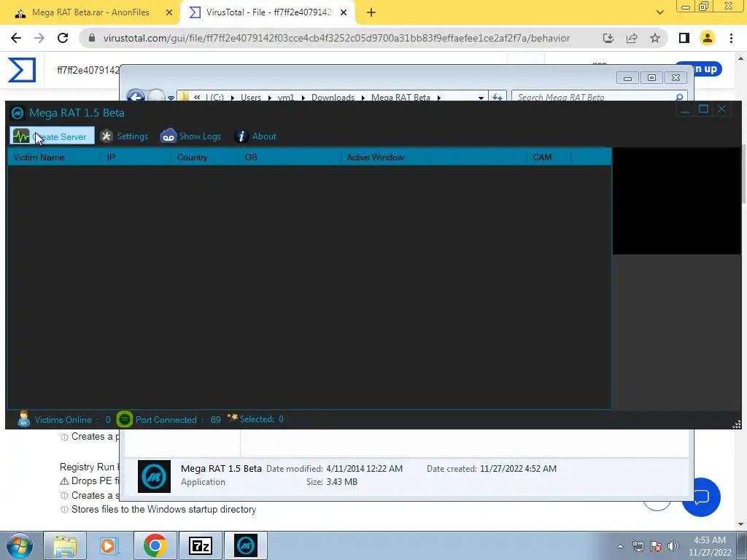Open Windows Media Player from taskbar
This screenshot has height=560, width=747.
[109, 545]
